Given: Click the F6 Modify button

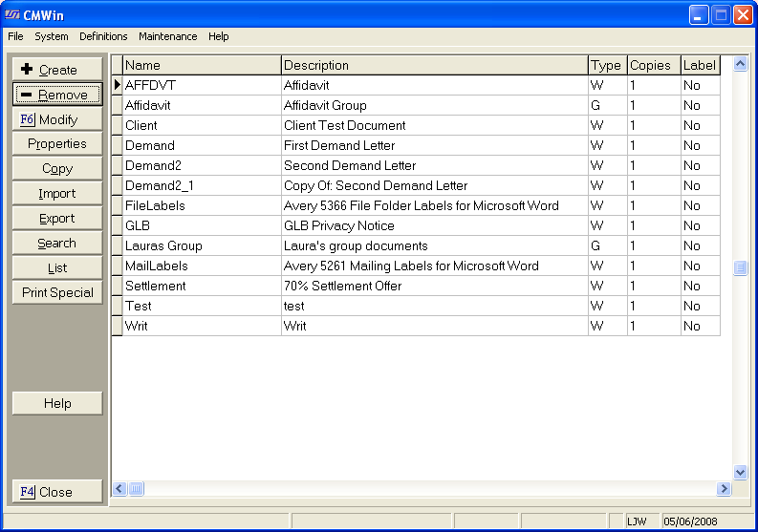Looking at the screenshot, I should click(x=57, y=119).
